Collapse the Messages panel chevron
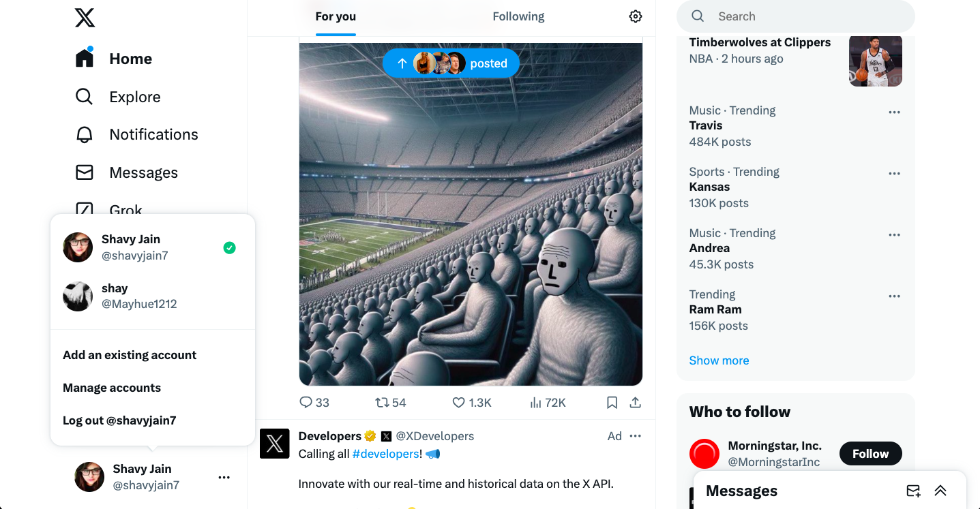Viewport: 980px width, 509px height. pyautogui.click(x=940, y=490)
